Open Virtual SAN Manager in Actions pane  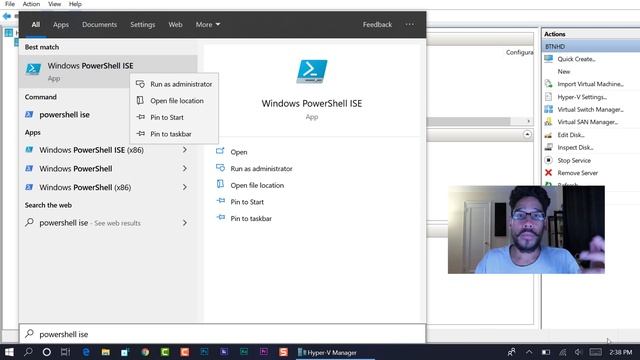pyautogui.click(x=587, y=122)
